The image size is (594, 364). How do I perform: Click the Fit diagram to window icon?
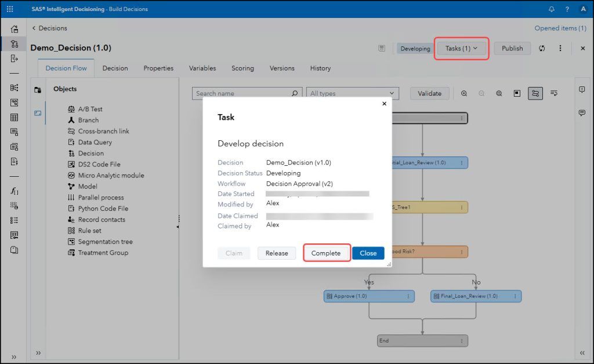[499, 93]
